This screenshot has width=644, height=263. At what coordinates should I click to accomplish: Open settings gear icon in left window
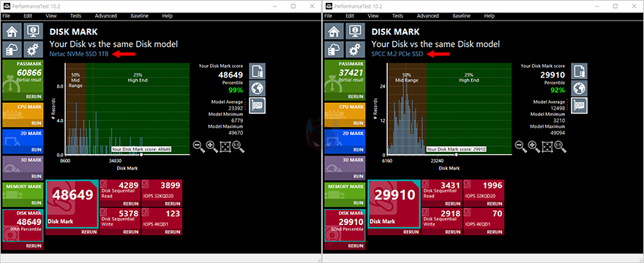[33, 50]
